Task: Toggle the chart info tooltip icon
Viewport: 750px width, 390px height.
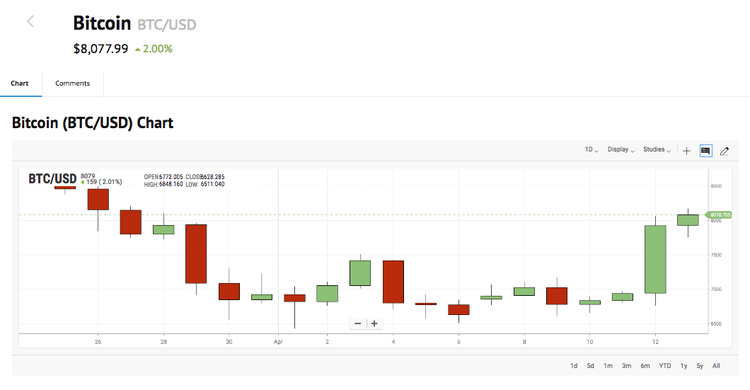Action: coord(706,151)
